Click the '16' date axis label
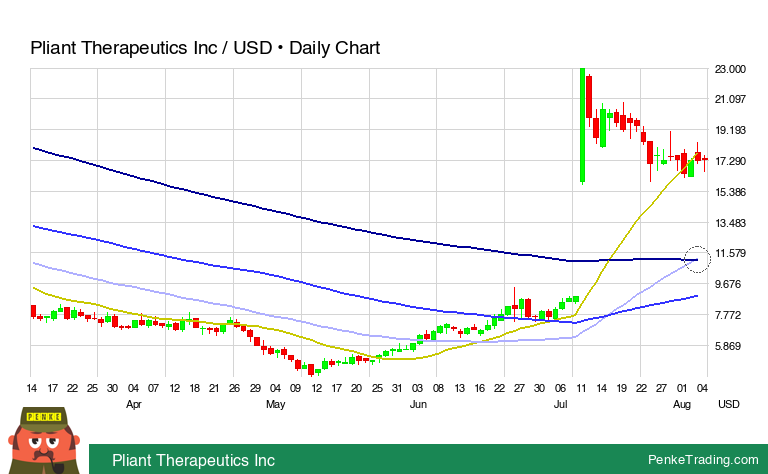This screenshot has width=768, height=474. [x=480, y=388]
